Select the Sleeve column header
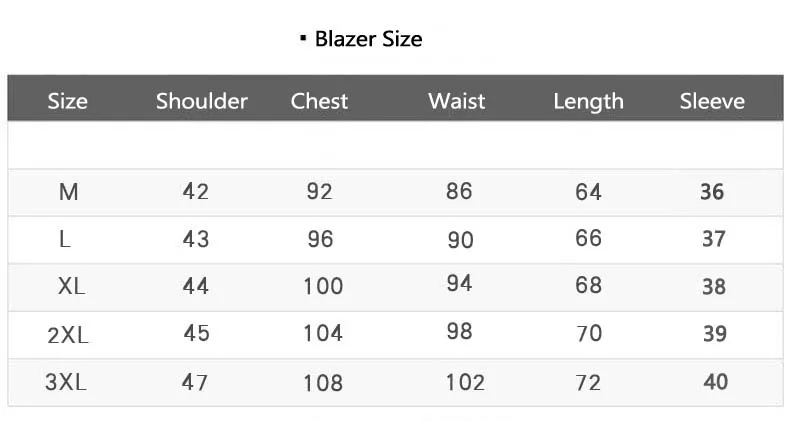The height and width of the screenshot is (421, 790). [x=712, y=101]
